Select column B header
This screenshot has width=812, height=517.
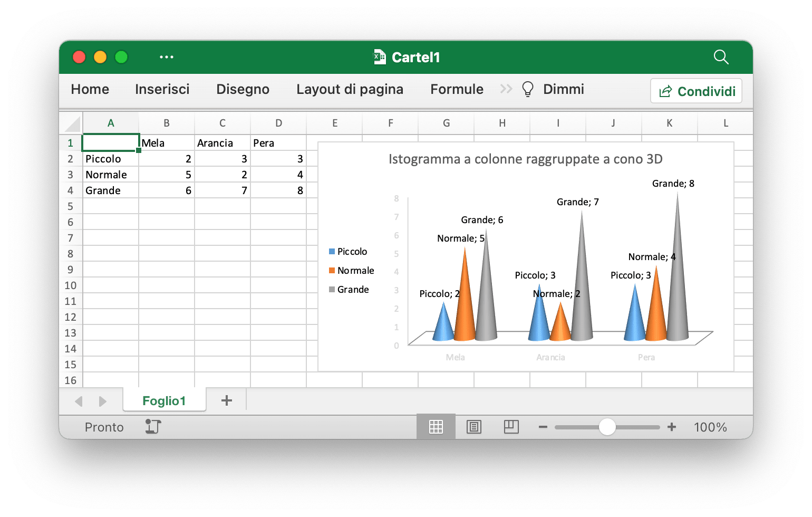click(x=167, y=123)
